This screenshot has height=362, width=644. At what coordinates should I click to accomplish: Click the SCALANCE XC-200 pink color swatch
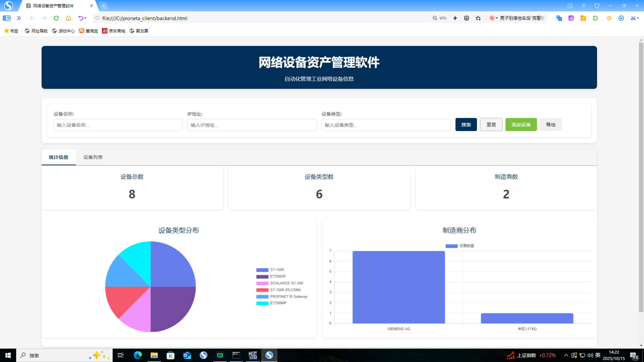point(262,283)
